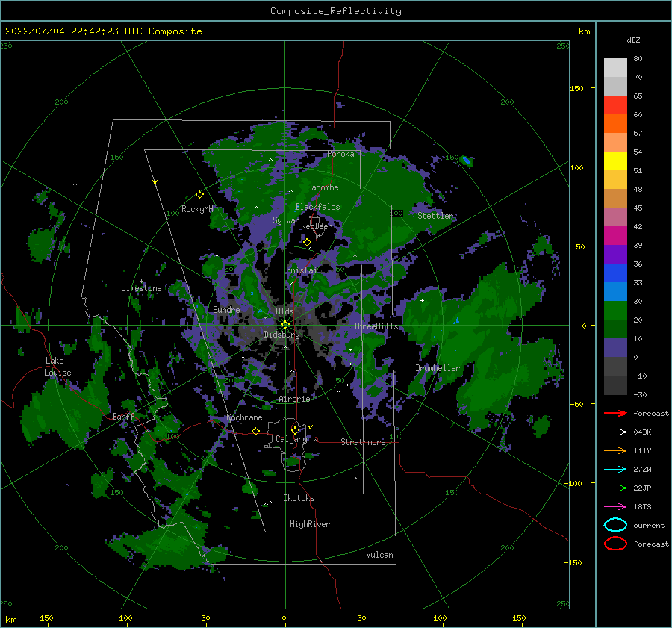Click the Calgary city label
Image resolution: width=672 pixels, height=628 pixels.
pos(291,439)
